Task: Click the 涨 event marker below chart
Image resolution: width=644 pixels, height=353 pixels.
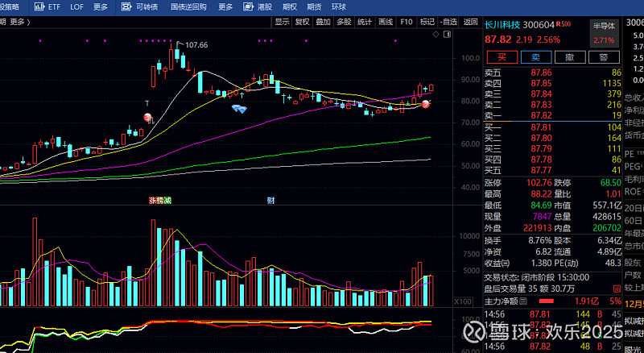Action: pos(151,199)
